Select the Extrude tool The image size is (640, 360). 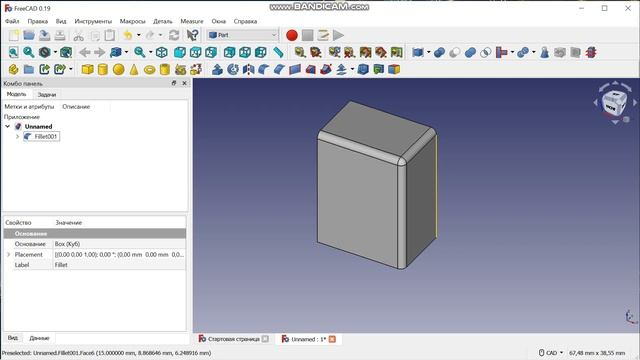(x=217, y=69)
